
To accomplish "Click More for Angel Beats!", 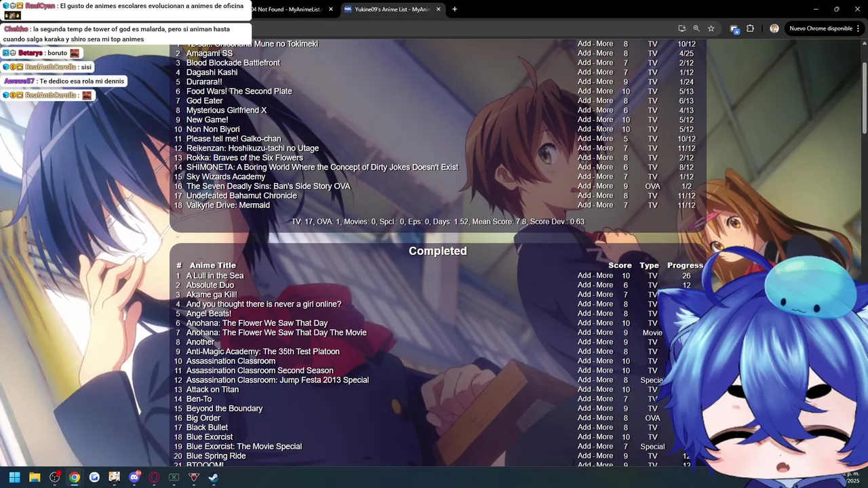I will click(605, 314).
